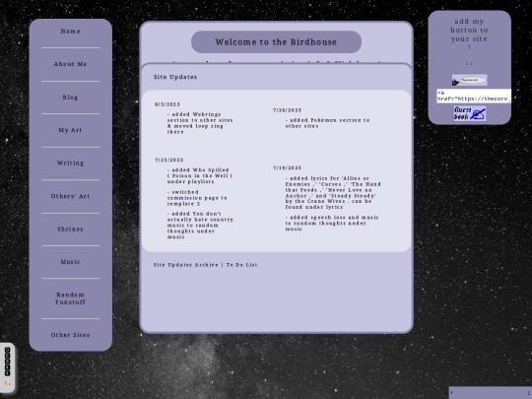Click the 'added speech loss and music' entry
This screenshot has height=399, width=532.
pyautogui.click(x=332, y=223)
